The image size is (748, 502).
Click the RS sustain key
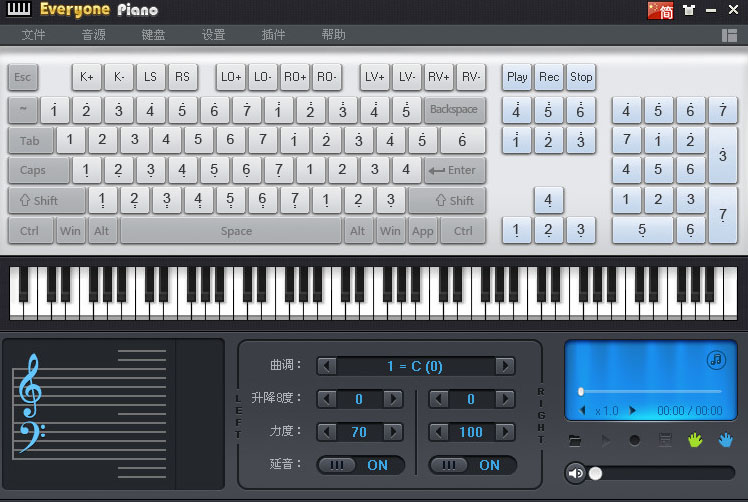point(182,77)
